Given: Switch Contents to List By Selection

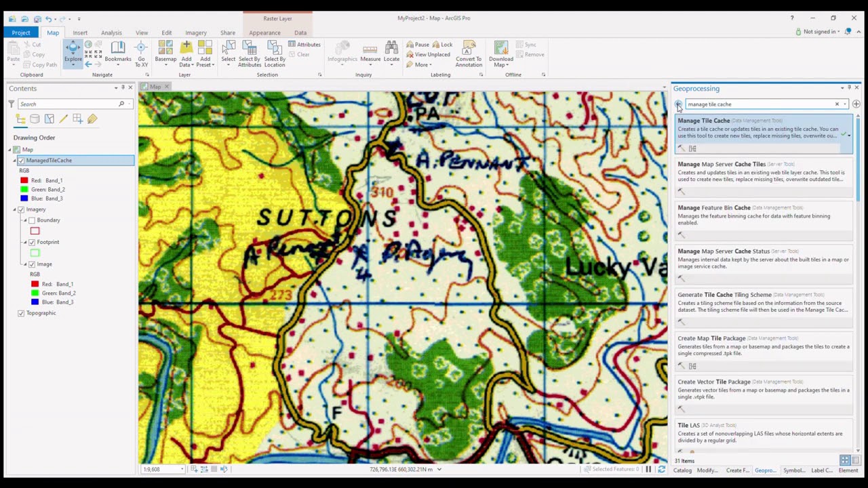Looking at the screenshot, I should click(x=50, y=119).
